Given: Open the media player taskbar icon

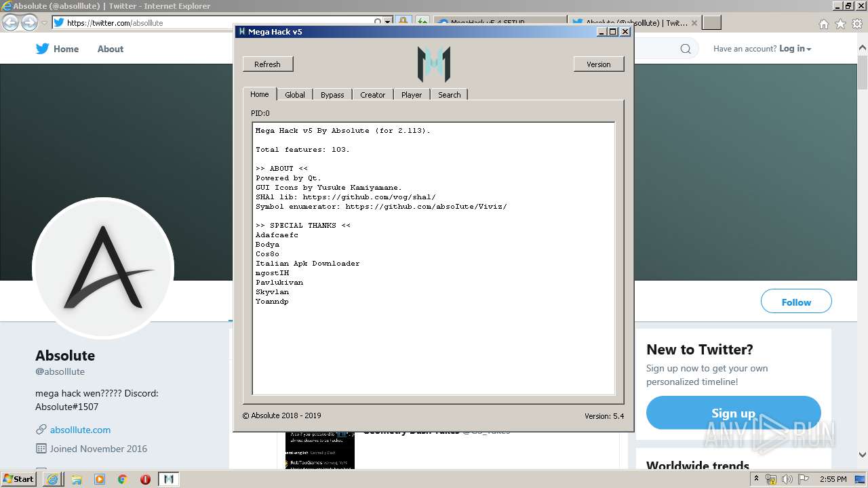Looking at the screenshot, I should click(100, 479).
